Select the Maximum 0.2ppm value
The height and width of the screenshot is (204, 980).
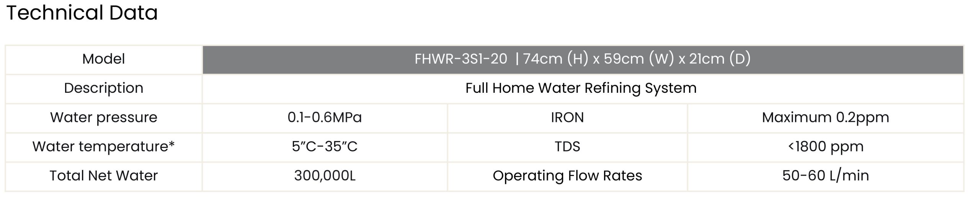click(x=825, y=117)
